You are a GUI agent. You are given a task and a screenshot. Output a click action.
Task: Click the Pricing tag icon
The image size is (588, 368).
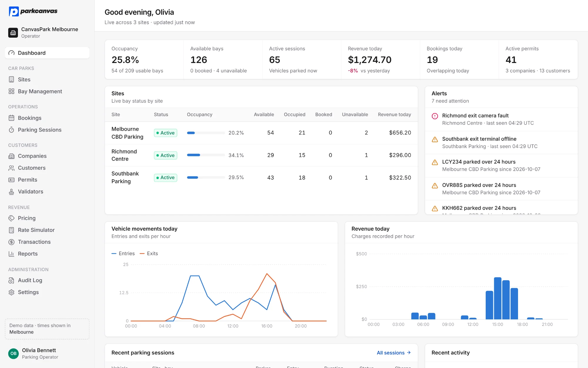tap(11, 218)
